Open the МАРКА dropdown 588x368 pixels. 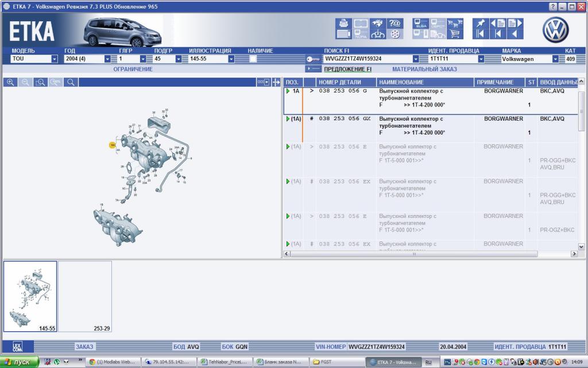coord(555,59)
